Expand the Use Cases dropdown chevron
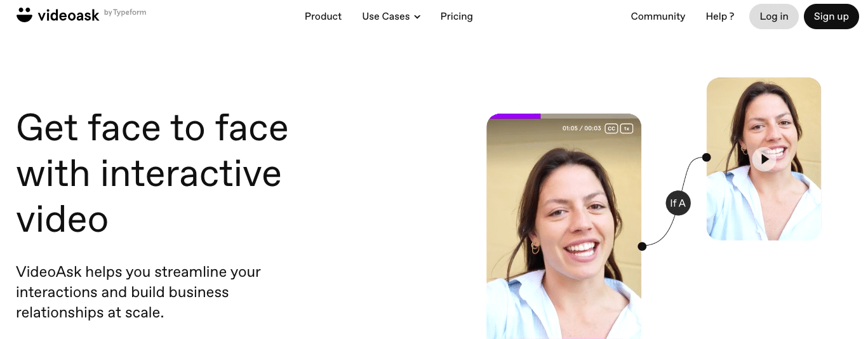This screenshot has width=868, height=339. pyautogui.click(x=417, y=17)
